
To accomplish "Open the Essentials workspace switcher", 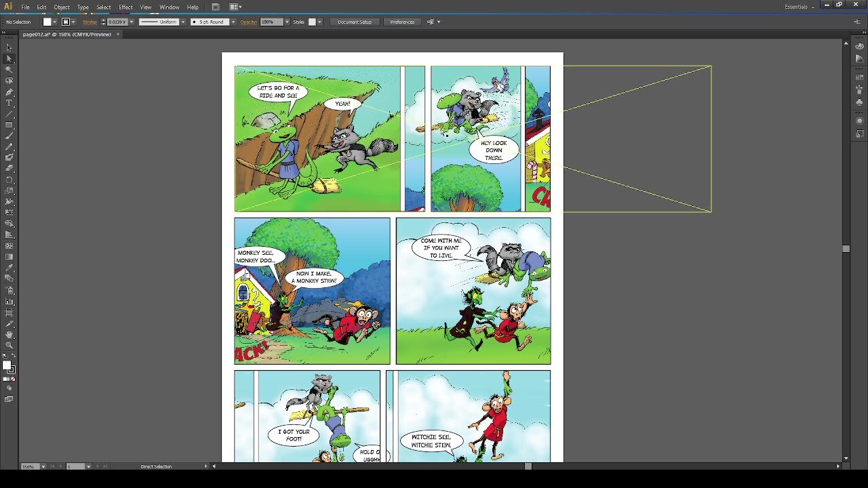I will tap(800, 7).
